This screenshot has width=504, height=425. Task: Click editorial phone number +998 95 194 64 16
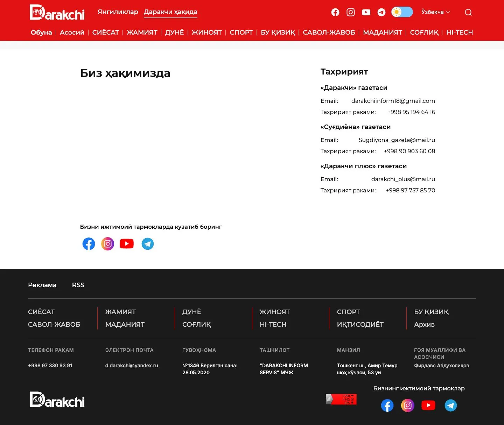point(411,112)
